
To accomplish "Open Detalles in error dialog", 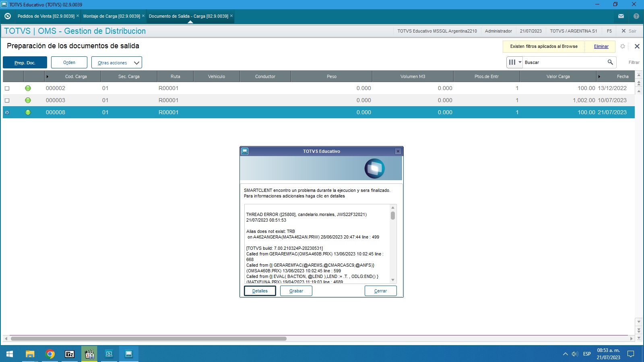I will [x=260, y=291].
